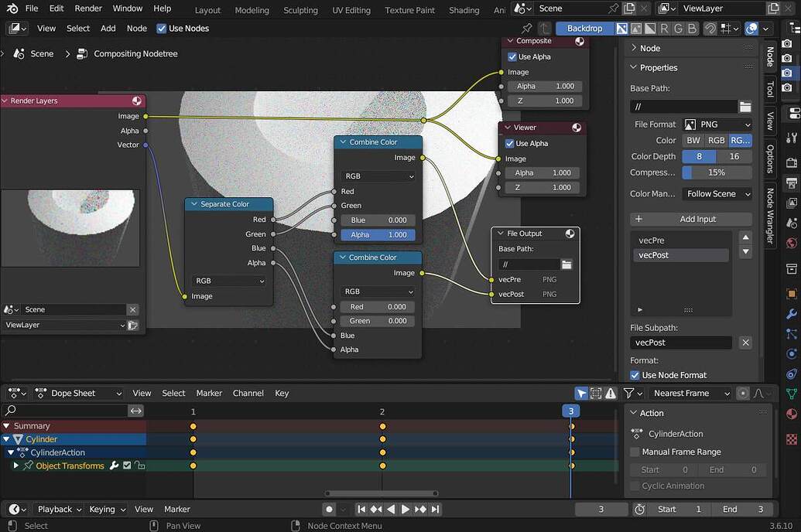
Task: Toggle Use Alpha in Composite node
Action: point(512,56)
